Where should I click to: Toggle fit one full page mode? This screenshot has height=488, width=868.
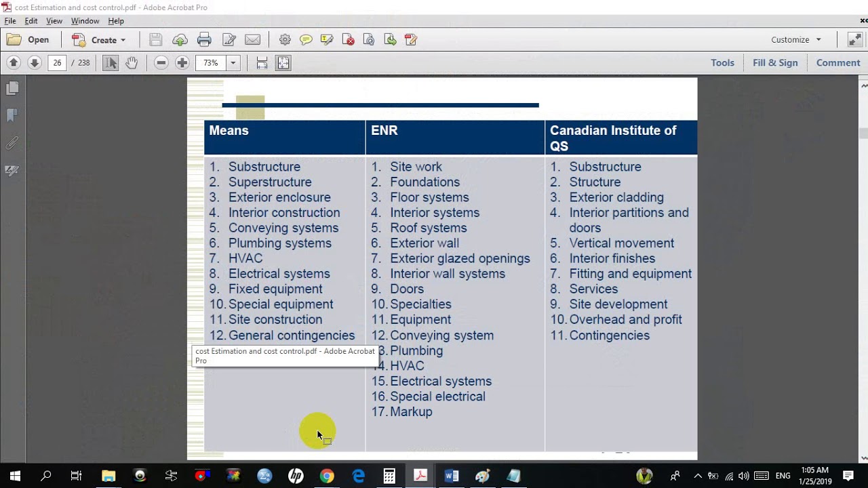point(283,63)
